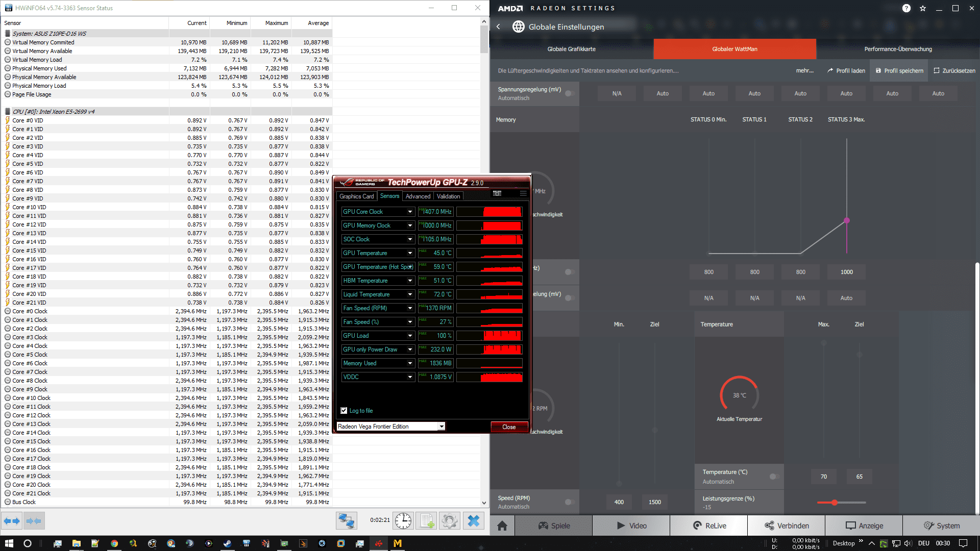Toggle Spannungsregelung (mV) automatic switch
The height and width of the screenshot is (551, 980).
coord(570,93)
